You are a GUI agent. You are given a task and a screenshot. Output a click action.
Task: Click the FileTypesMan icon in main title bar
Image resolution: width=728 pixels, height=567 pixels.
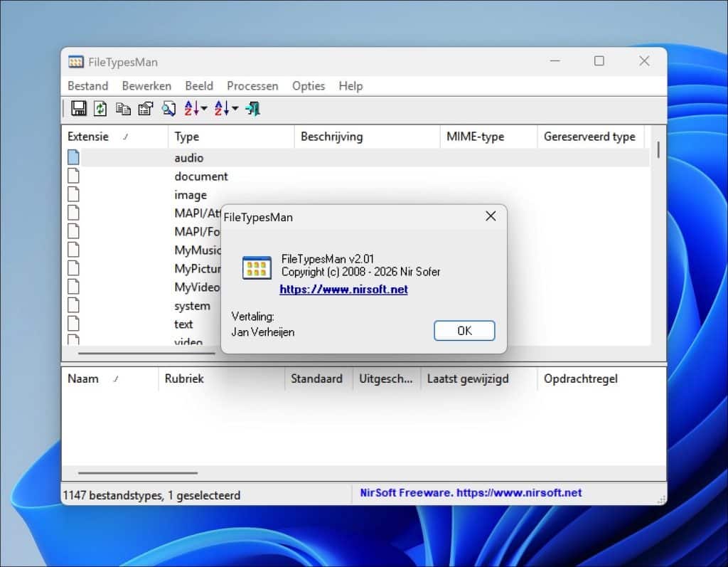(75, 62)
